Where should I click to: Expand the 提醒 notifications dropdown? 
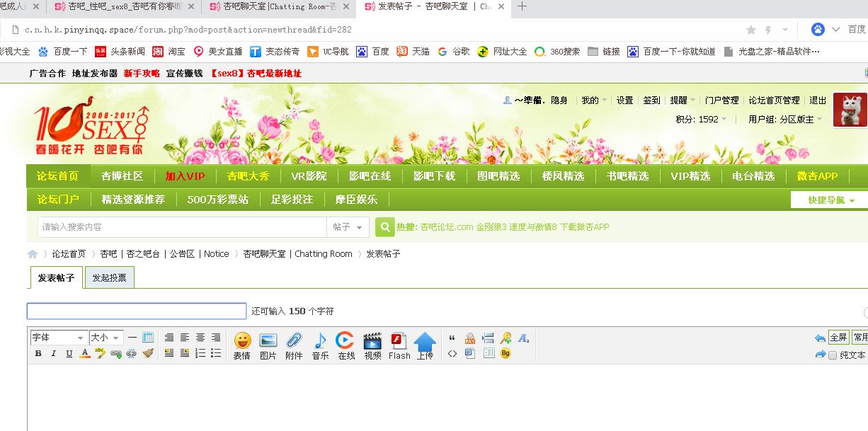[683, 100]
